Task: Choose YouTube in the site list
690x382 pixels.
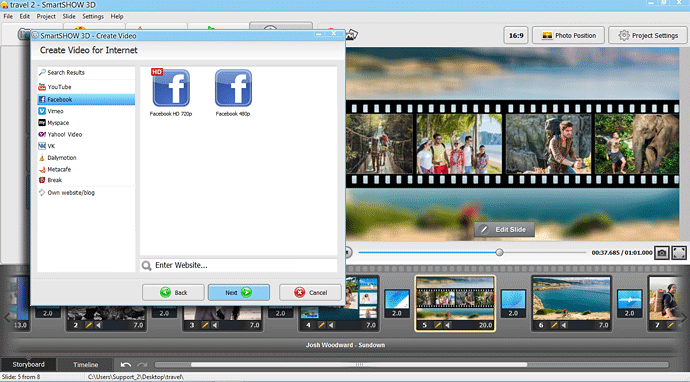Action: pyautogui.click(x=86, y=87)
